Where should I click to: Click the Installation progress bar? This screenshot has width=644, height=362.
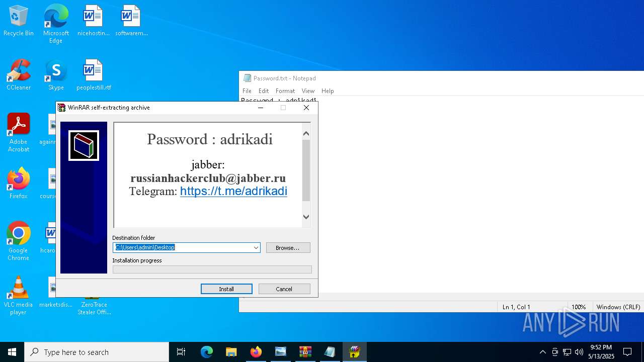[212, 269]
